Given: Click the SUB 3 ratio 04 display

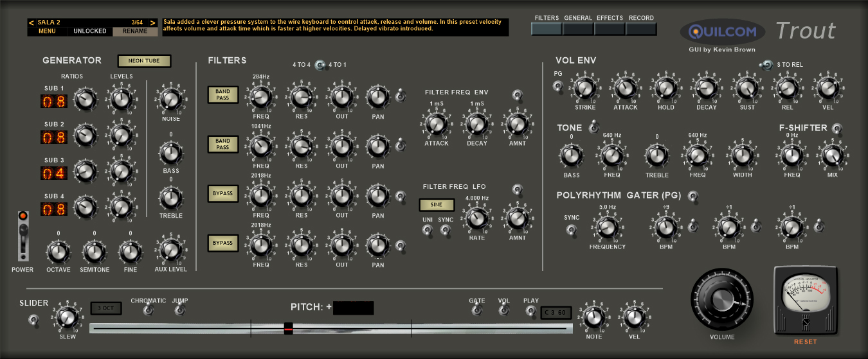Looking at the screenshot, I should (53, 173).
